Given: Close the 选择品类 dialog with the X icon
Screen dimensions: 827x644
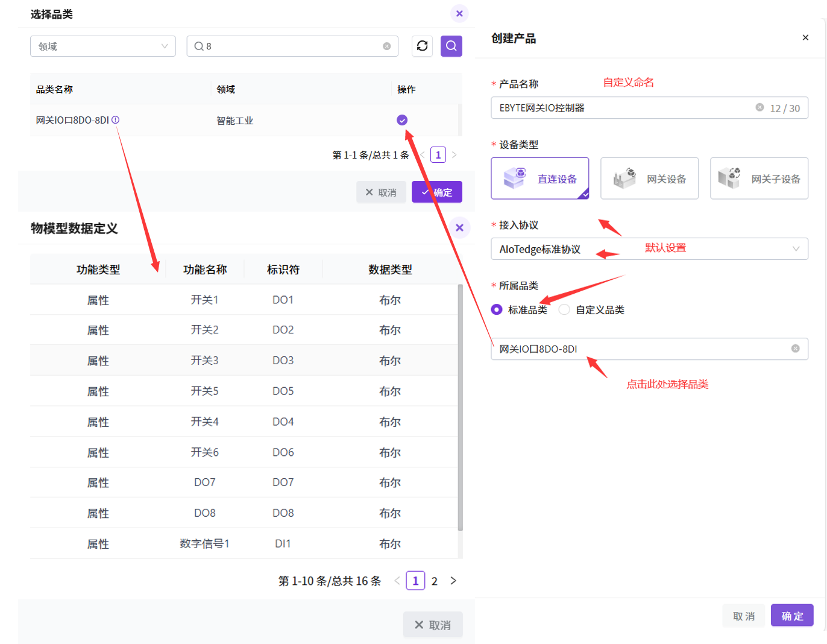Looking at the screenshot, I should click(x=459, y=13).
